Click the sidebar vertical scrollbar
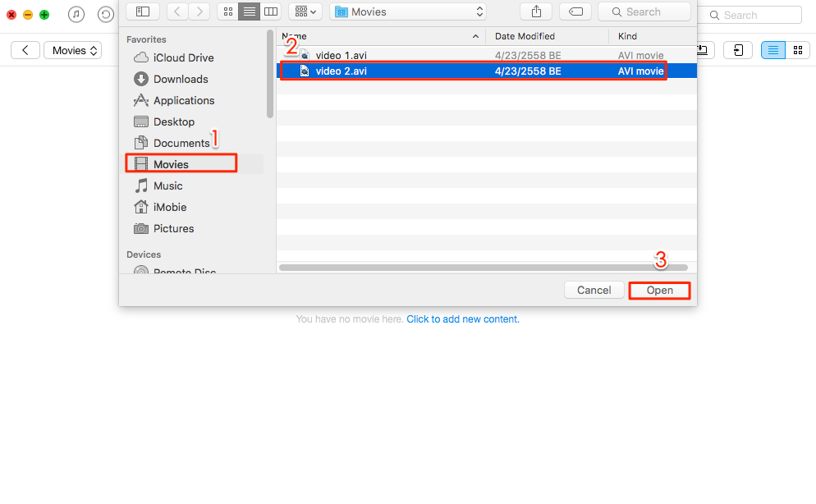816x504 pixels. click(269, 74)
